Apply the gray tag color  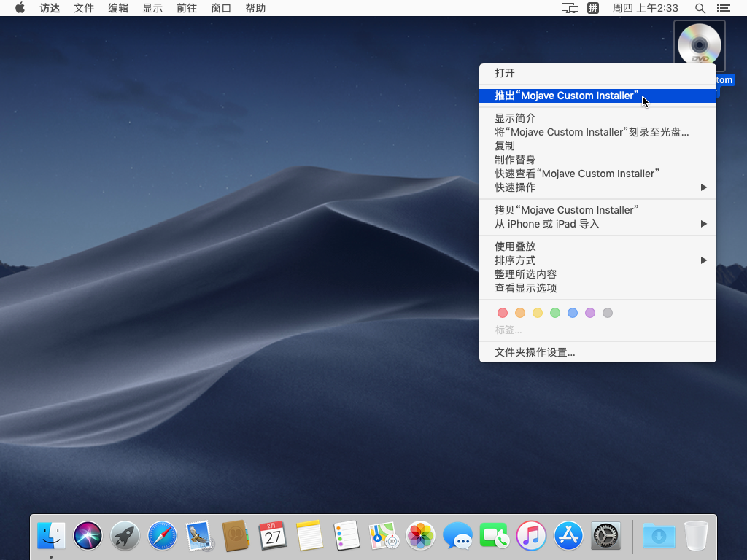(608, 313)
